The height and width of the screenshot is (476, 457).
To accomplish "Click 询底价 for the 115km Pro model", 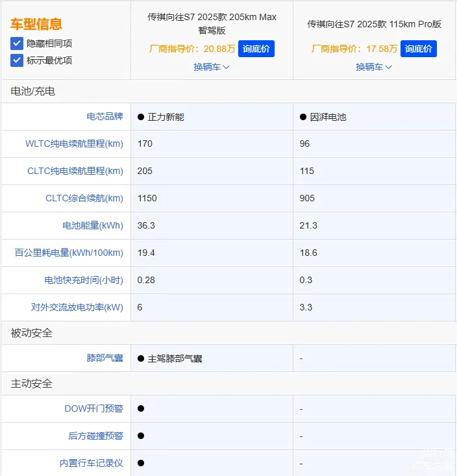I will (x=419, y=49).
